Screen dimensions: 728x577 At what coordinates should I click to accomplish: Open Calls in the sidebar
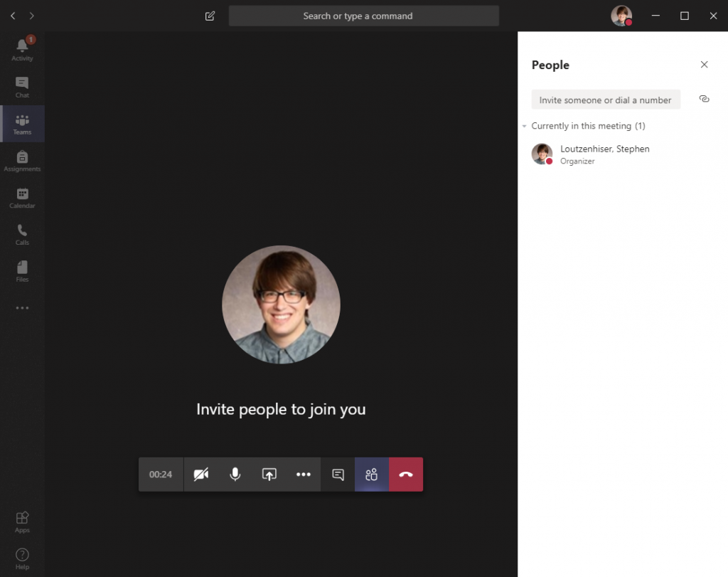coord(22,235)
